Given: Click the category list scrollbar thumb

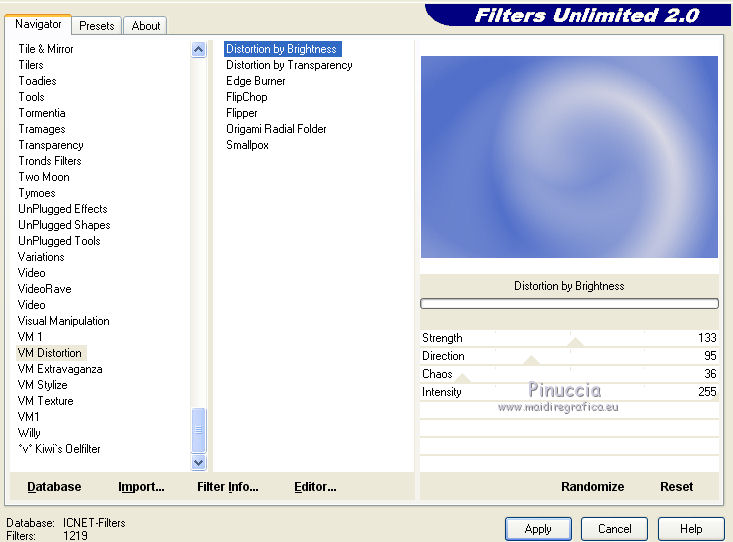Looking at the screenshot, I should [x=199, y=430].
